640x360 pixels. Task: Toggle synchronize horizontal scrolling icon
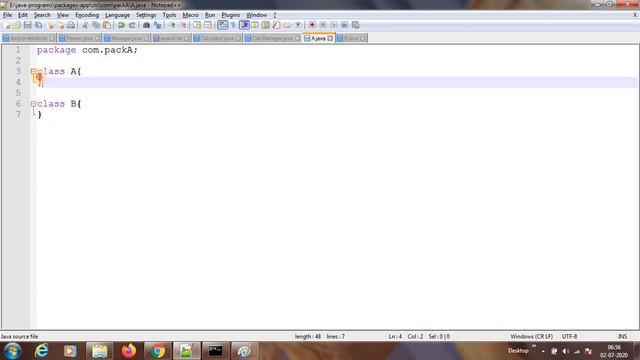pyautogui.click(x=208, y=25)
